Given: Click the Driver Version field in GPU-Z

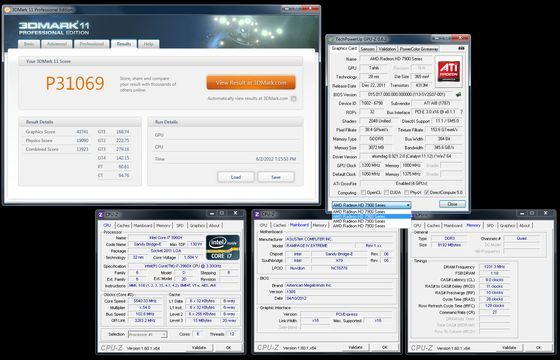Looking at the screenshot, I should [x=411, y=156].
